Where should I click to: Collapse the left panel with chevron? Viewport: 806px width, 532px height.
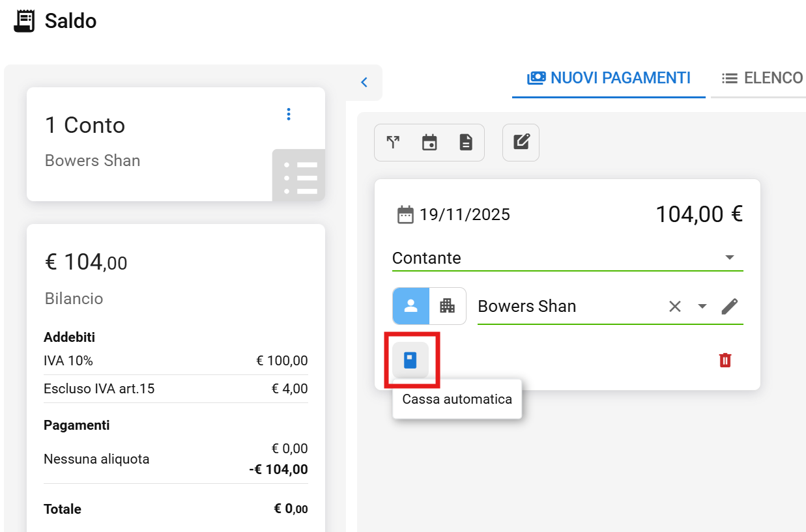click(364, 83)
